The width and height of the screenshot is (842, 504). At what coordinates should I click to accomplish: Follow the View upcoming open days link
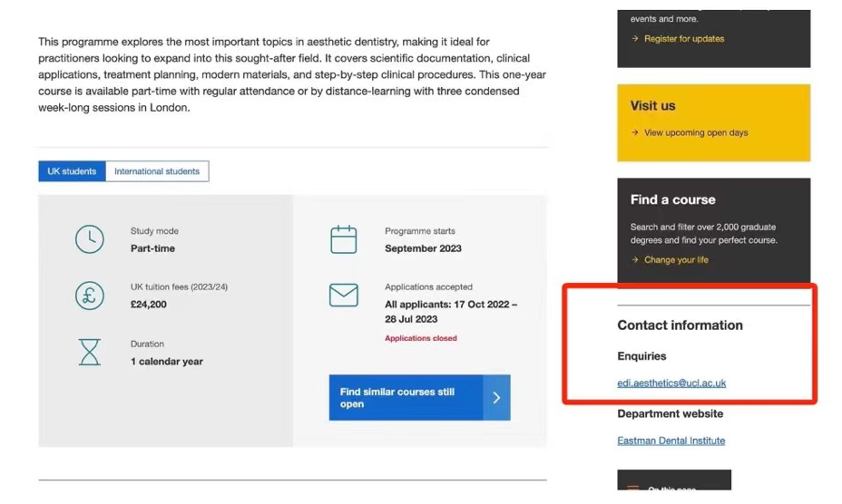(x=696, y=133)
